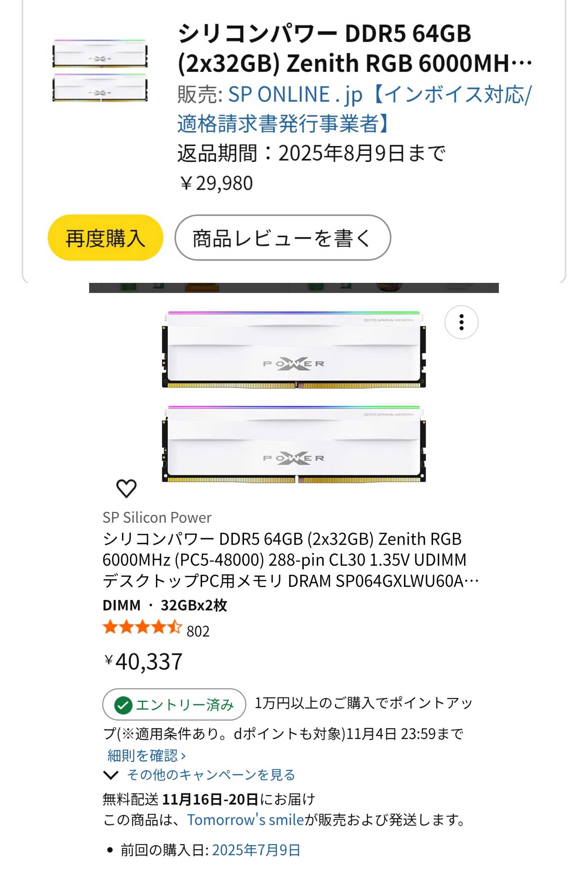588x871 pixels.
Task: Click the 再度購入 buy again button
Action: click(105, 238)
